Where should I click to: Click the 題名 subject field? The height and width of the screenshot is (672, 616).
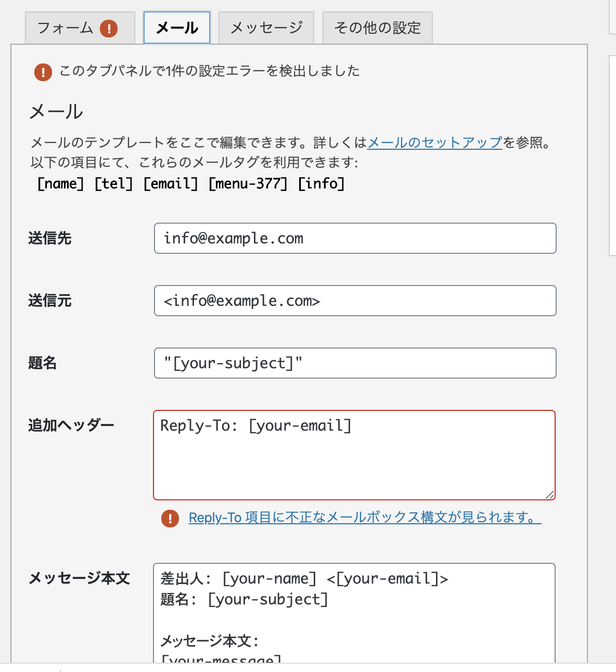point(355,363)
